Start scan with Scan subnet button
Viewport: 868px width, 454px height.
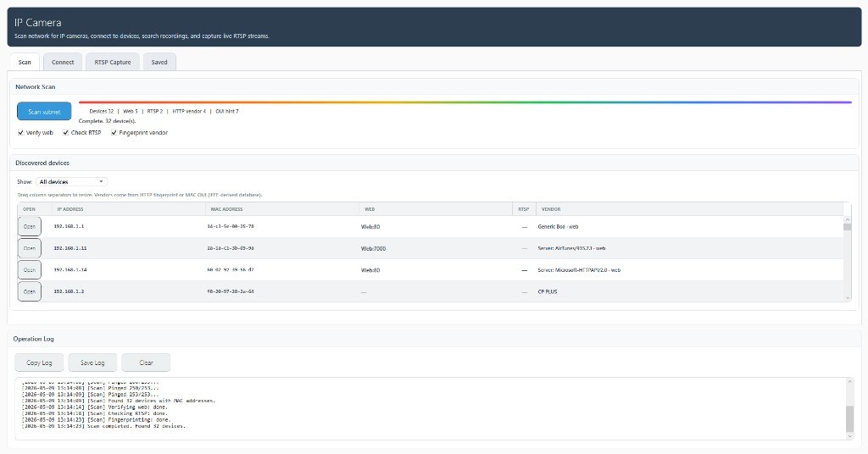(44, 111)
